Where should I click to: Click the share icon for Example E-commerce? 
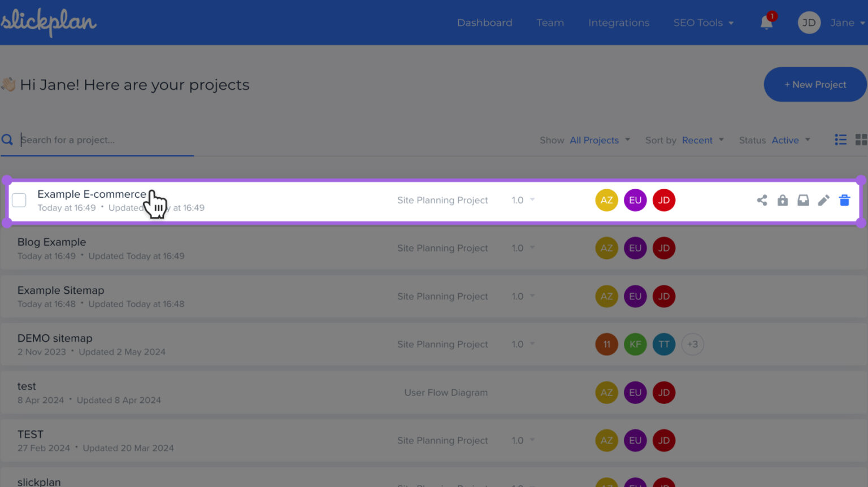point(762,200)
